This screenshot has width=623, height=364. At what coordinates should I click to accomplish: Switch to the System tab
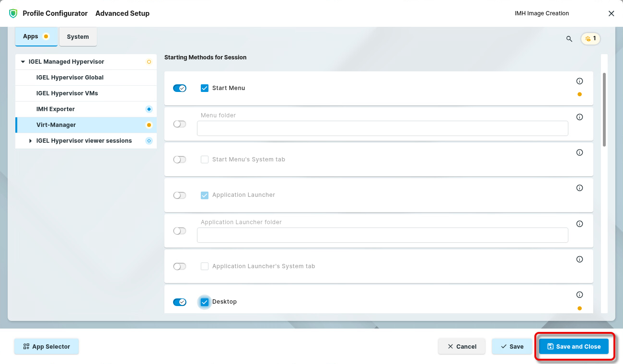tap(78, 37)
